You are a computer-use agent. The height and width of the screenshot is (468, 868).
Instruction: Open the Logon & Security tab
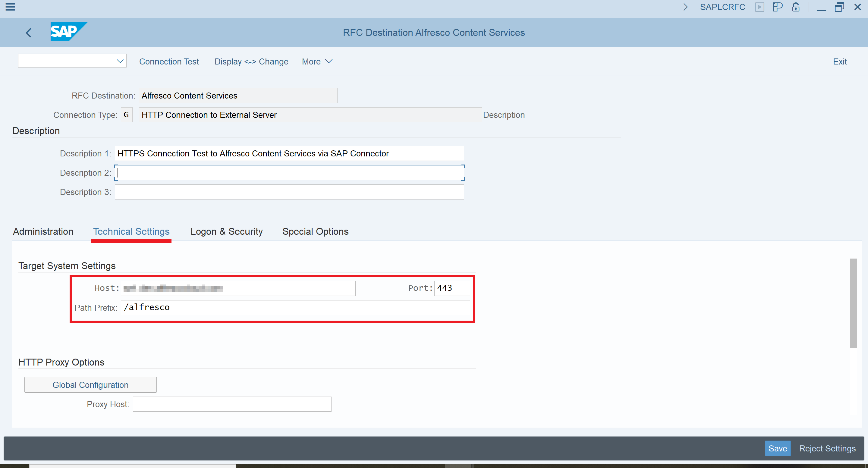(x=226, y=231)
